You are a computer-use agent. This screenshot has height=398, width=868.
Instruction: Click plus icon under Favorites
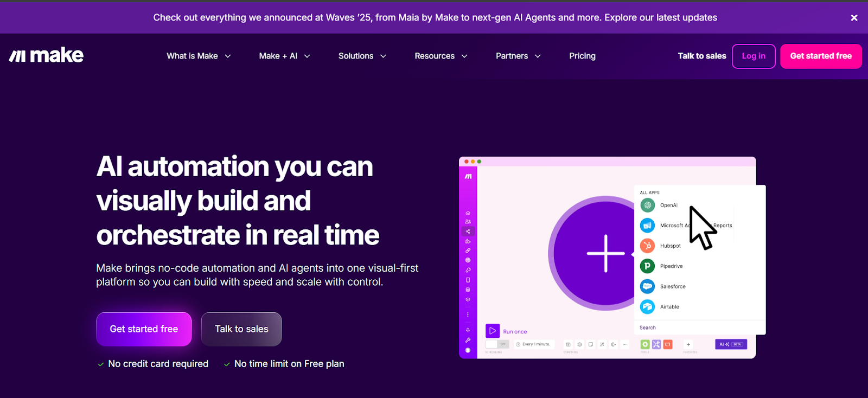coord(688,344)
